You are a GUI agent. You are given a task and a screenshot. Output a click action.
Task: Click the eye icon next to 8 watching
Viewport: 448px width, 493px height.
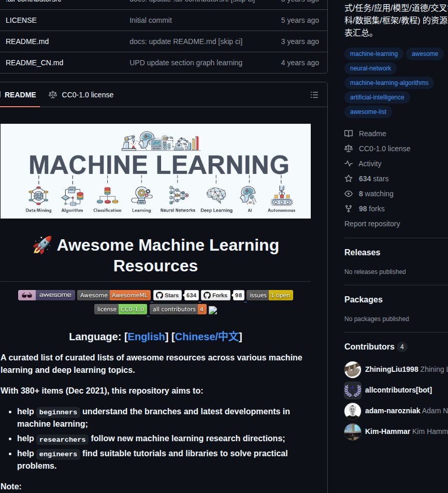click(349, 194)
